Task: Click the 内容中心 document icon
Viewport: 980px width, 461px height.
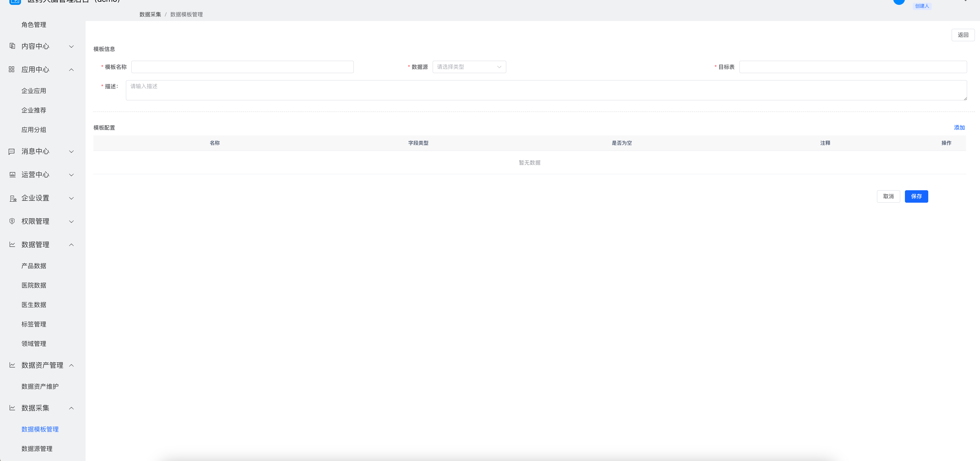Action: click(x=12, y=46)
